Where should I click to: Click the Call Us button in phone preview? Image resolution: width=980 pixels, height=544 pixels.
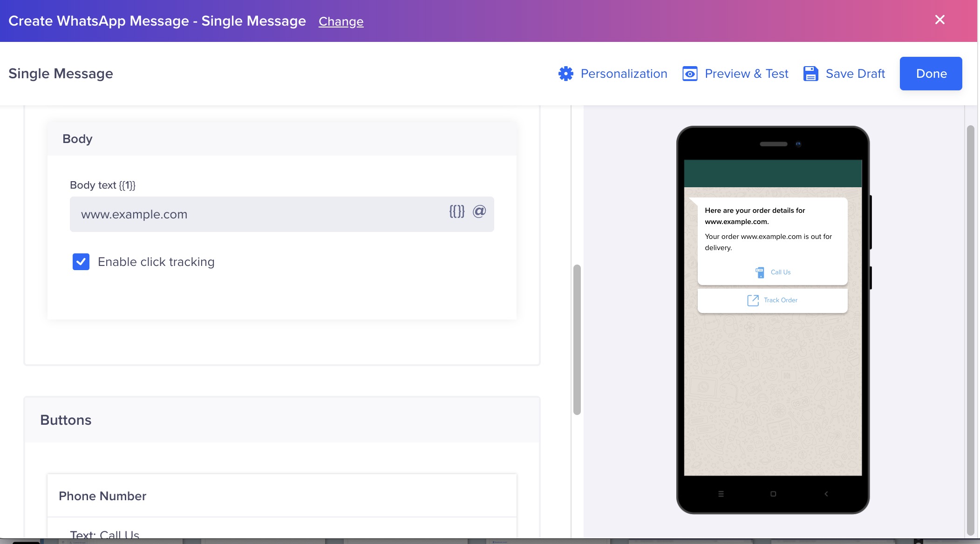pos(773,272)
